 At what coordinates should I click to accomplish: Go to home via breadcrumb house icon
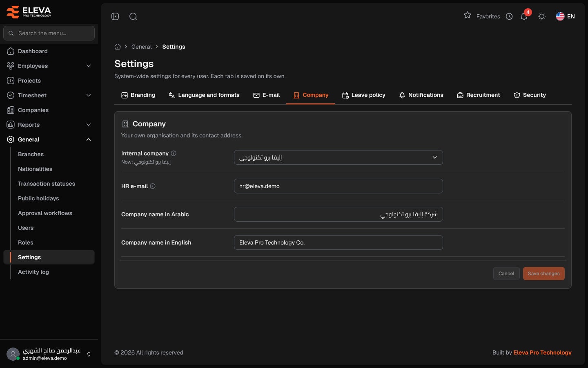coord(118,47)
